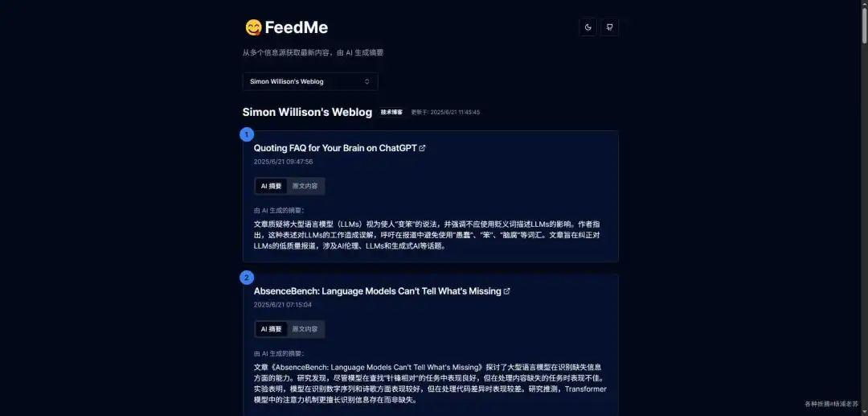Switch to 原文内容 tab in first article
868x416 pixels.
tap(305, 186)
